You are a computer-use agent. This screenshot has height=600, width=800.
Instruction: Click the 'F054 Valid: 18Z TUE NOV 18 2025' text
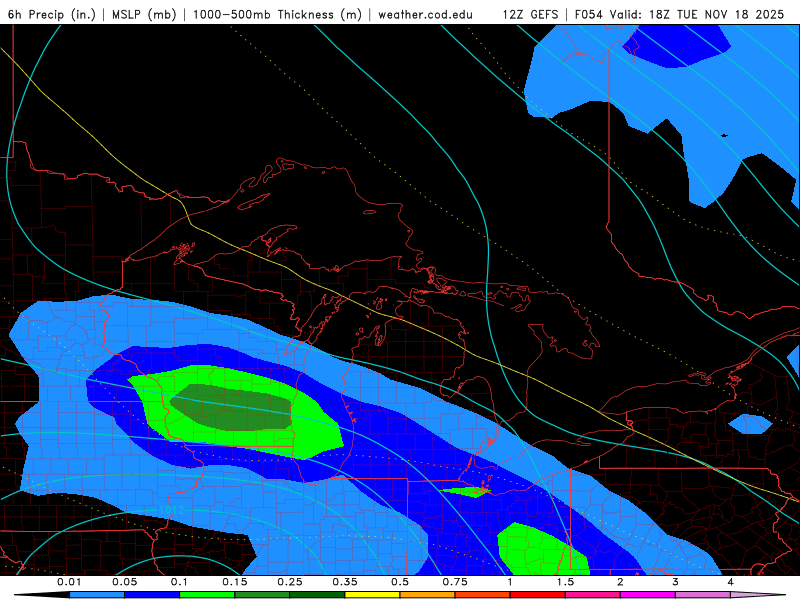pyautogui.click(x=679, y=15)
